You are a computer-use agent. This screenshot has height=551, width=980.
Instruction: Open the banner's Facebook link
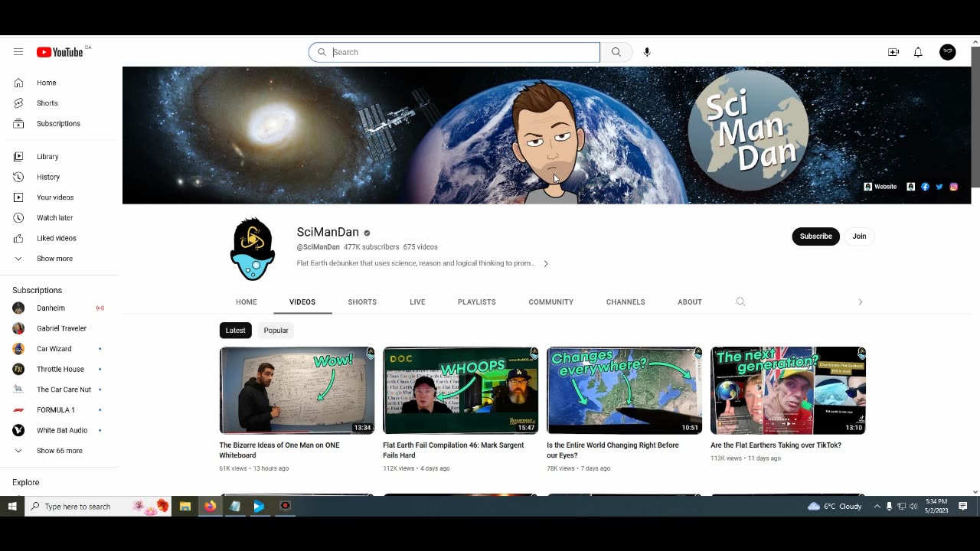pos(925,187)
